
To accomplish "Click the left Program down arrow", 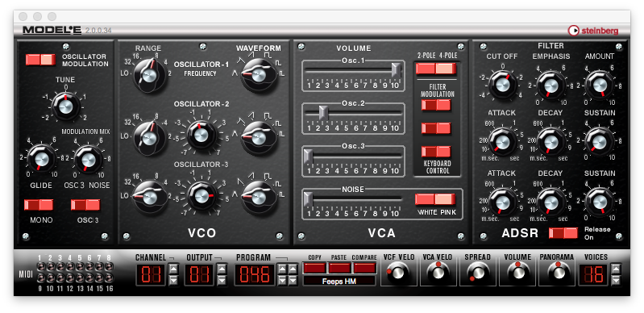I will coord(283,280).
